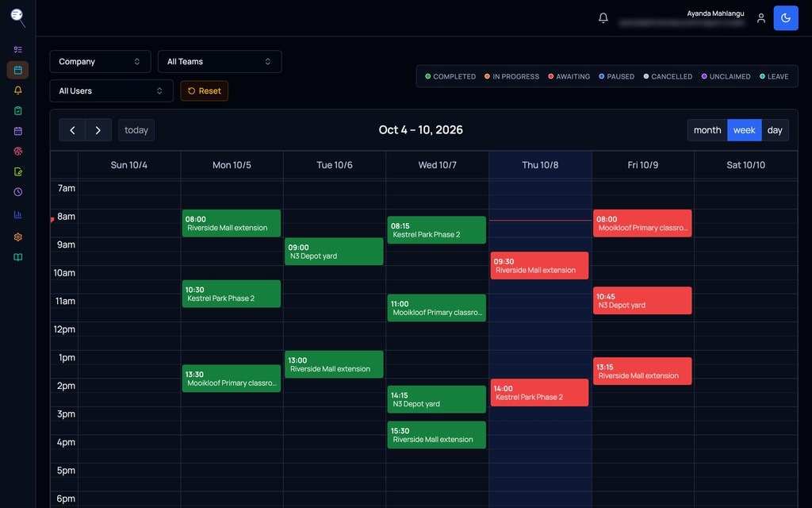
Task: Go to next week arrow
Action: click(98, 130)
